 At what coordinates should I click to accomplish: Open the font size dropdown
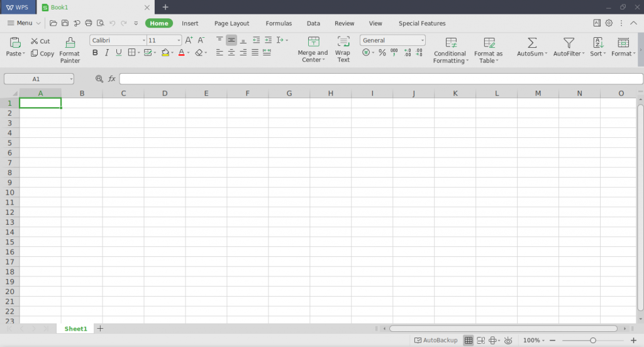179,40
